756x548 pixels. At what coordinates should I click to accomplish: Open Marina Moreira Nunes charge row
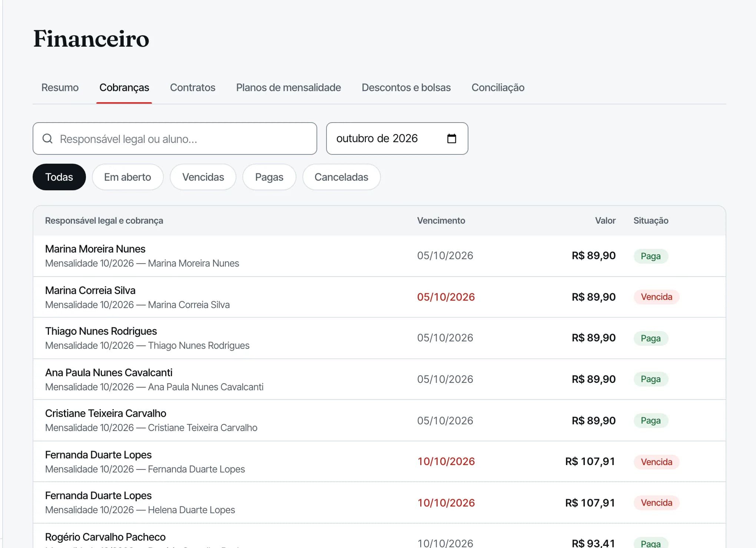[x=379, y=256]
